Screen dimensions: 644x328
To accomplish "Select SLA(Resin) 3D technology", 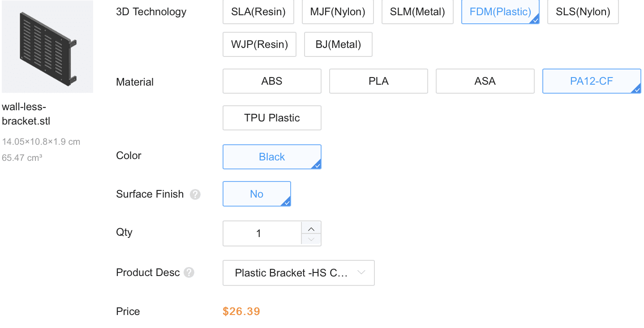I will (x=258, y=12).
